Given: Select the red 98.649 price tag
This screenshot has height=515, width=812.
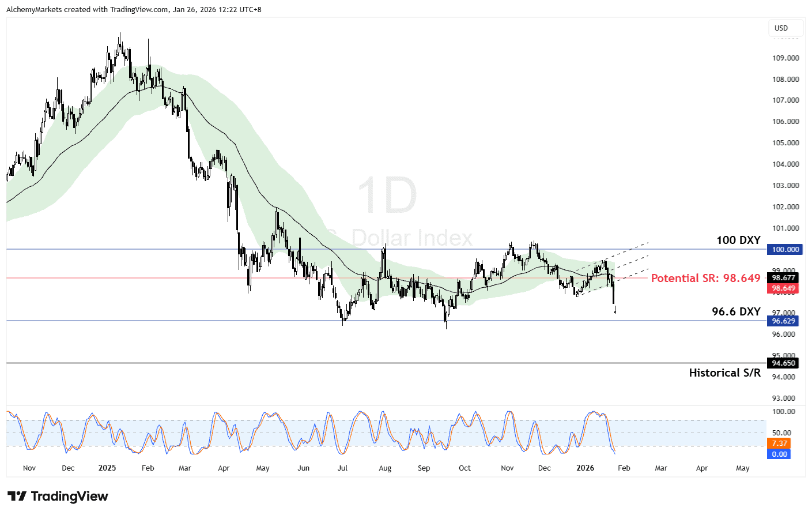Looking at the screenshot, I should tap(783, 288).
